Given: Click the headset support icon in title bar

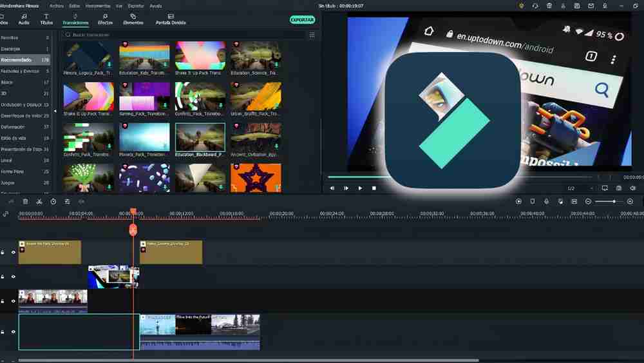Looking at the screenshot, I should 535,6.
